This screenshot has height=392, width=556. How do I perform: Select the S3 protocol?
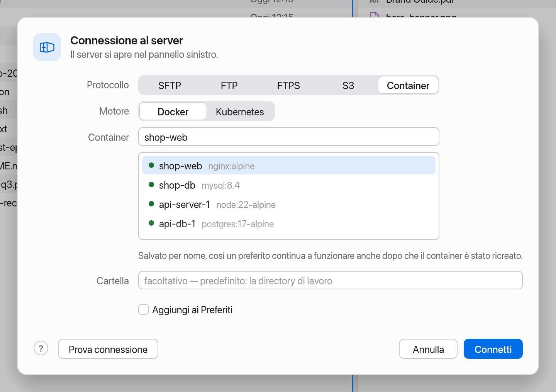click(348, 85)
